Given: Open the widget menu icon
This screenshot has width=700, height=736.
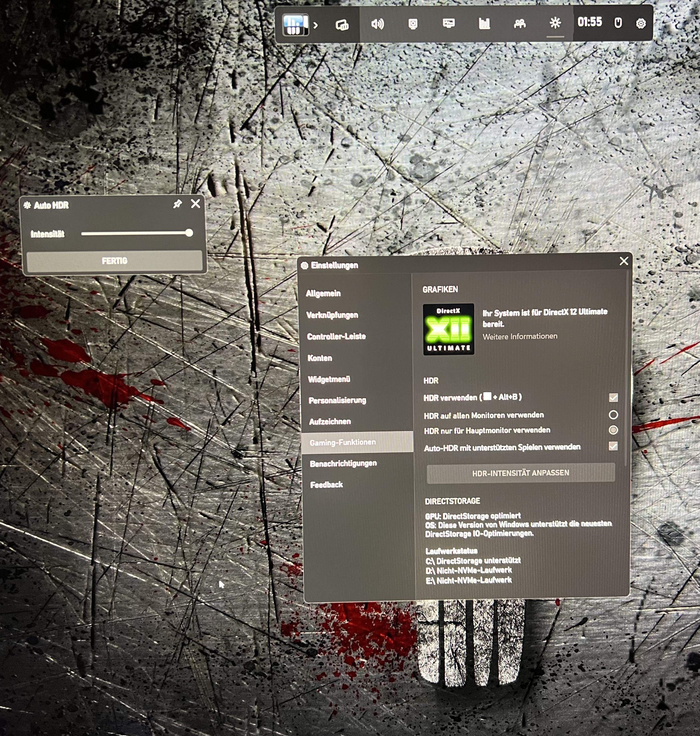Looking at the screenshot, I should coord(342,25).
